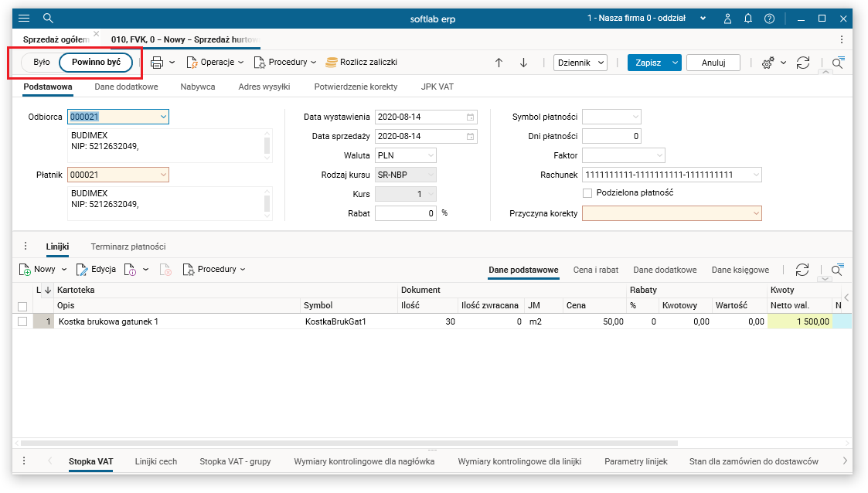The width and height of the screenshot is (868, 493).
Task: Switch to the Nabywca tab
Action: pyautogui.click(x=198, y=87)
